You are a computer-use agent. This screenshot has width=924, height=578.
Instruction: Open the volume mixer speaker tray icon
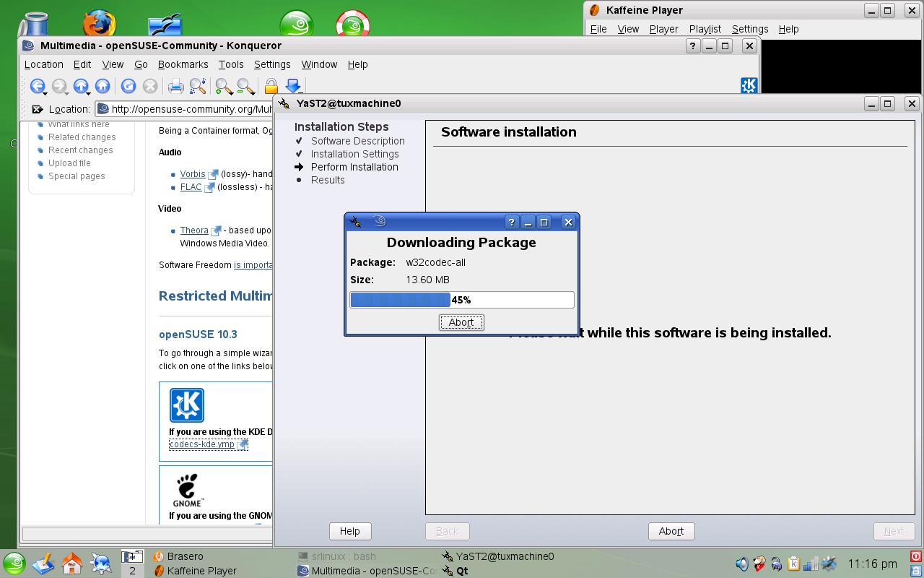point(742,564)
